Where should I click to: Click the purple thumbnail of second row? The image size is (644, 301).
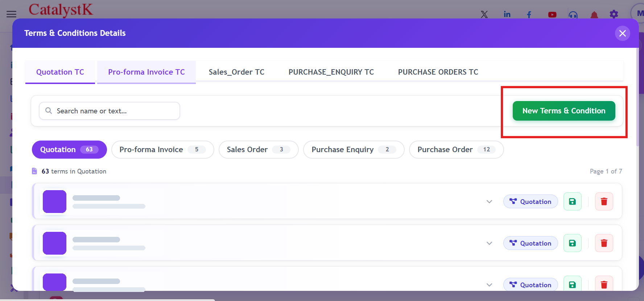point(54,243)
